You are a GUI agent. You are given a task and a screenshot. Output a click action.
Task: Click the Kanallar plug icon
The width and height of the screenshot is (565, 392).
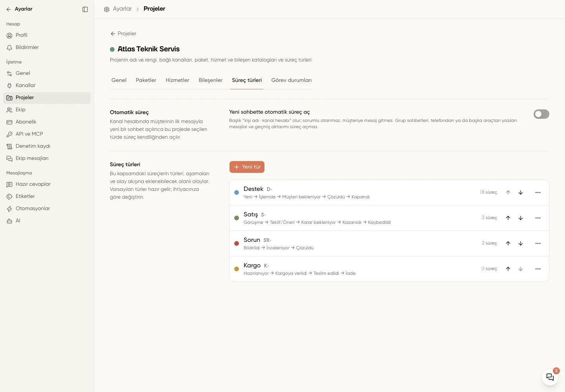tap(9, 85)
